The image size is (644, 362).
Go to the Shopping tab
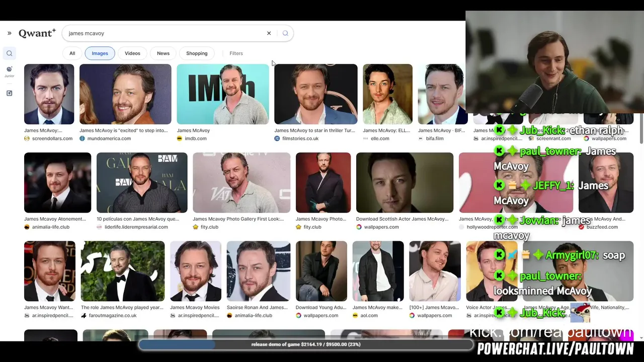tap(197, 53)
